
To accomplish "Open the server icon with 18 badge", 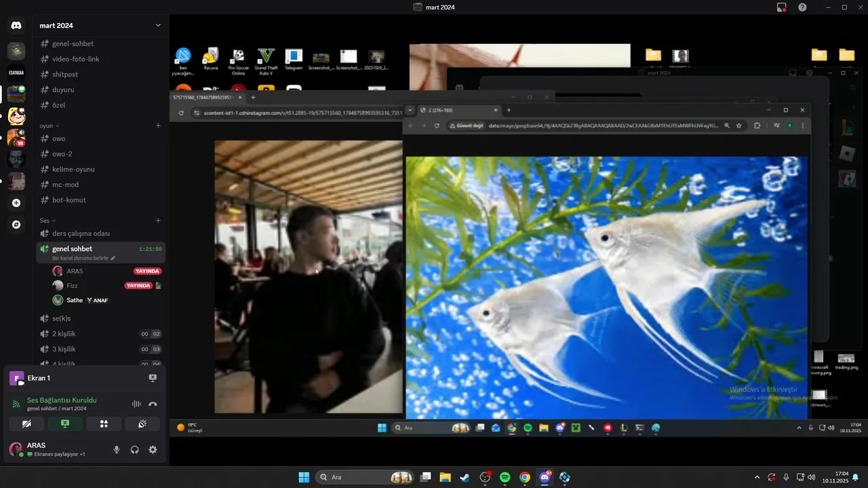I will pos(16,138).
